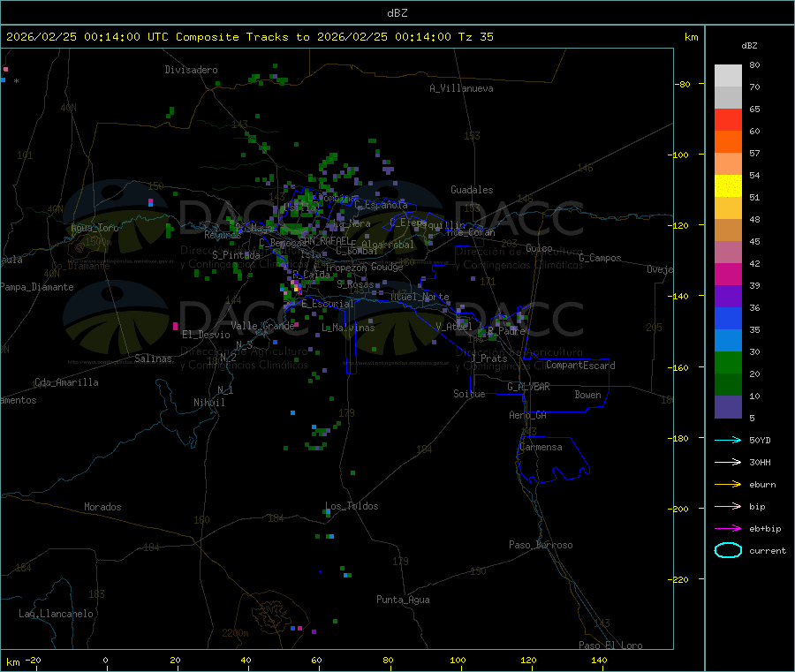The width and height of the screenshot is (795, 672).
Task: Click the Nihuil map label
Action: [x=208, y=403]
